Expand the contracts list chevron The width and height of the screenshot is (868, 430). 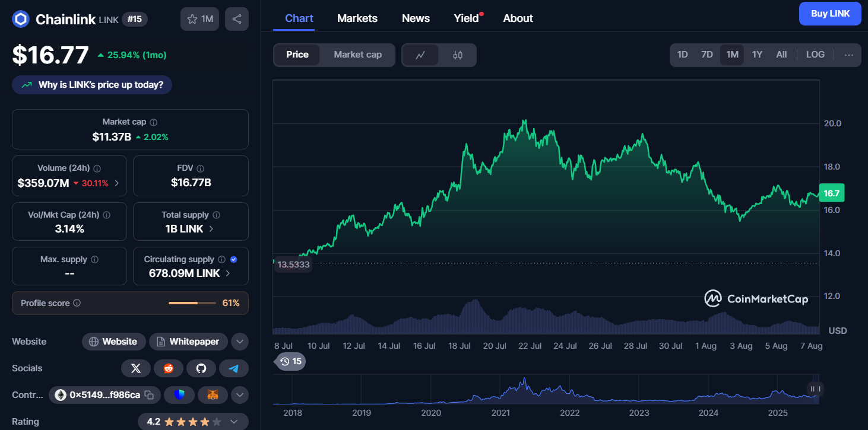[x=239, y=395]
